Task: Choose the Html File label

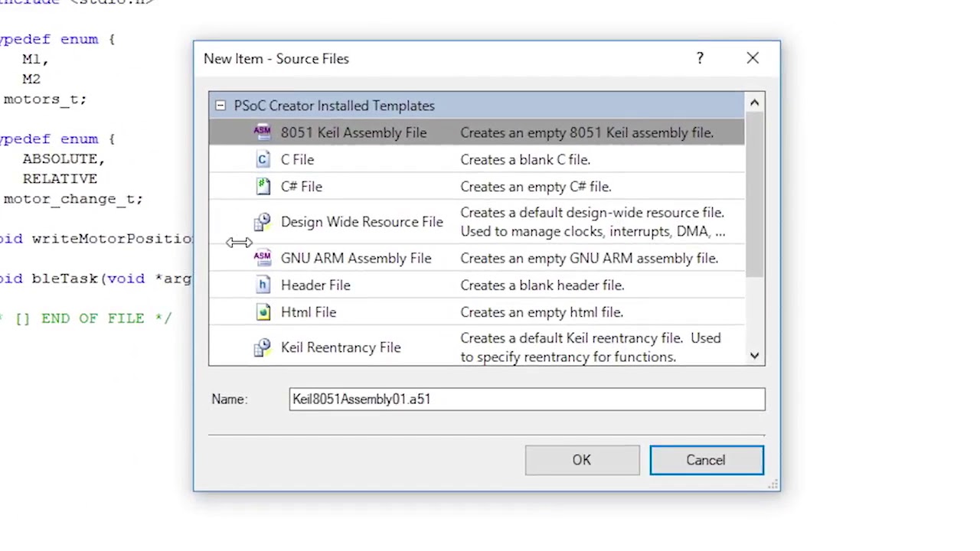Action: click(309, 311)
